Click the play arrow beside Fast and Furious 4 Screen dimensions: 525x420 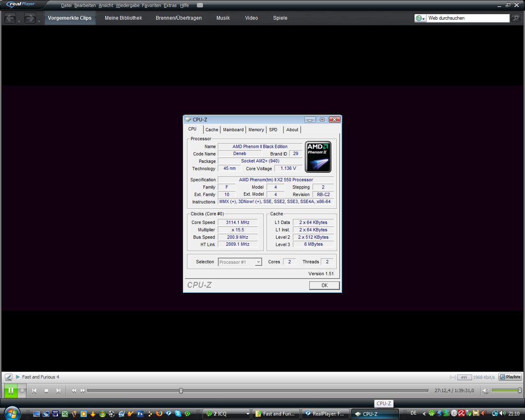pyautogui.click(x=18, y=377)
